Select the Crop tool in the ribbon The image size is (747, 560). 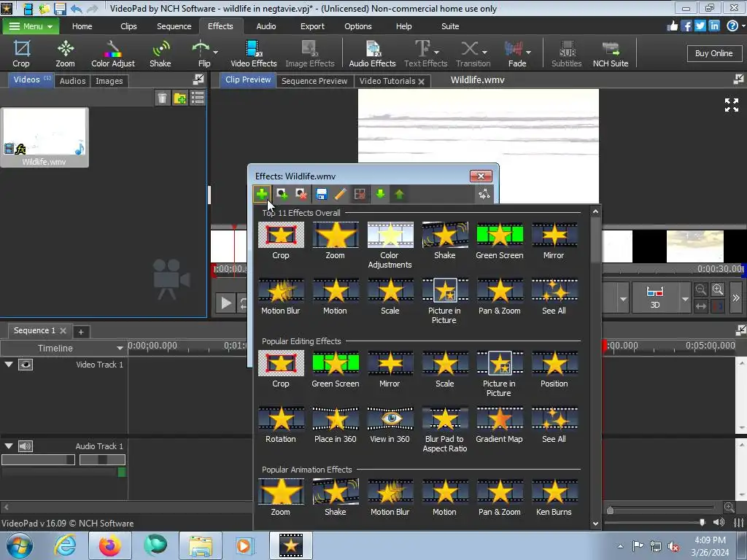tap(21, 53)
